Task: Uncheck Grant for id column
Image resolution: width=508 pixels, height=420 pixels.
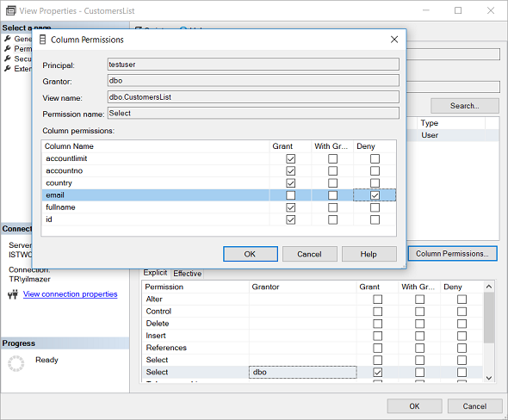Action: click(x=291, y=219)
